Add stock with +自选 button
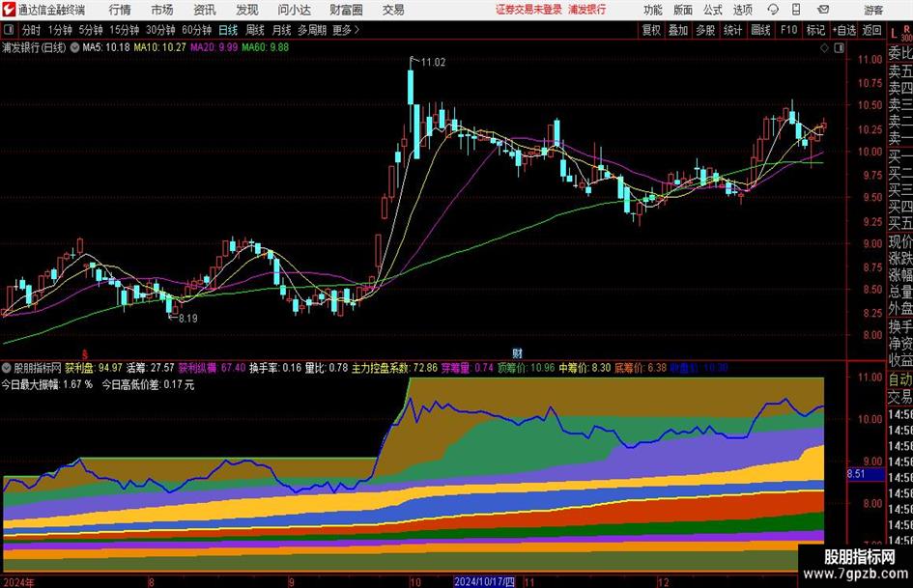 [x=843, y=30]
